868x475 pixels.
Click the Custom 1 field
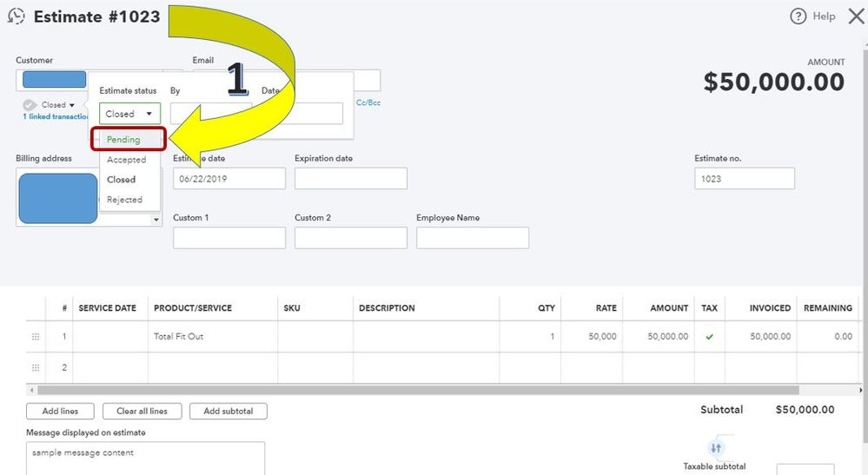pyautogui.click(x=229, y=238)
